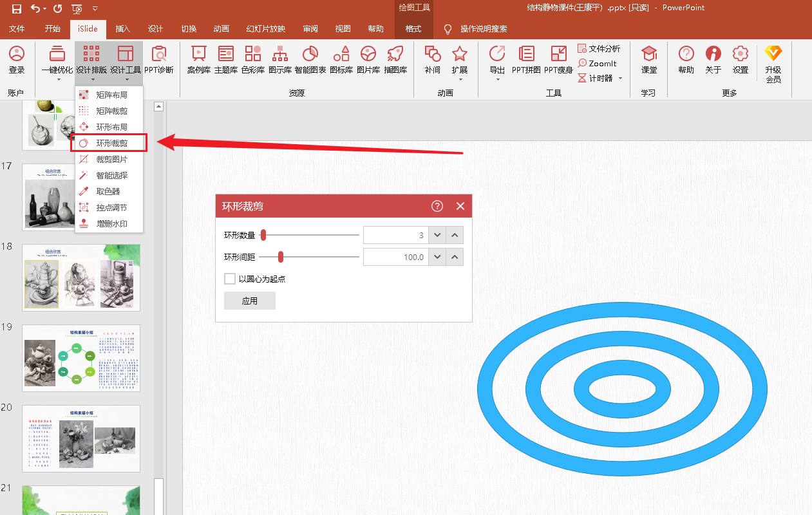Open help in the 环形裁剪 dialog
Screen dimensions: 812x515
coord(437,206)
